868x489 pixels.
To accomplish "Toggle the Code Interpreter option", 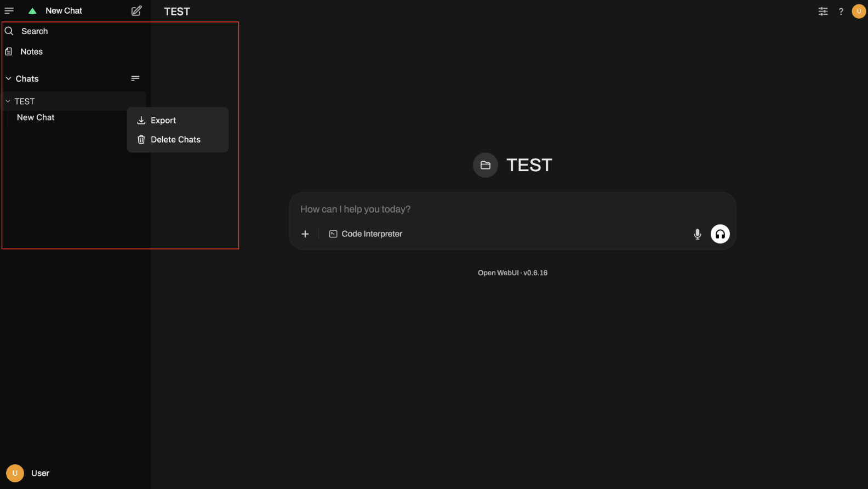I will (366, 234).
